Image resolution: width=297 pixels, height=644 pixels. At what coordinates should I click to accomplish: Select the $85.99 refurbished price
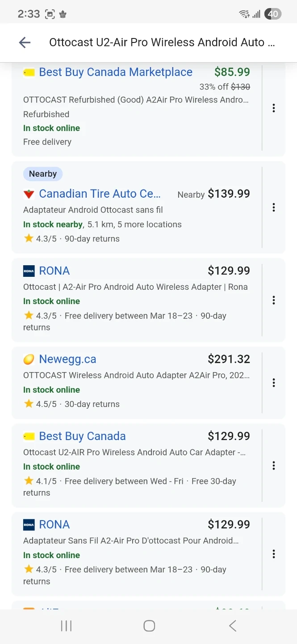pos(232,72)
